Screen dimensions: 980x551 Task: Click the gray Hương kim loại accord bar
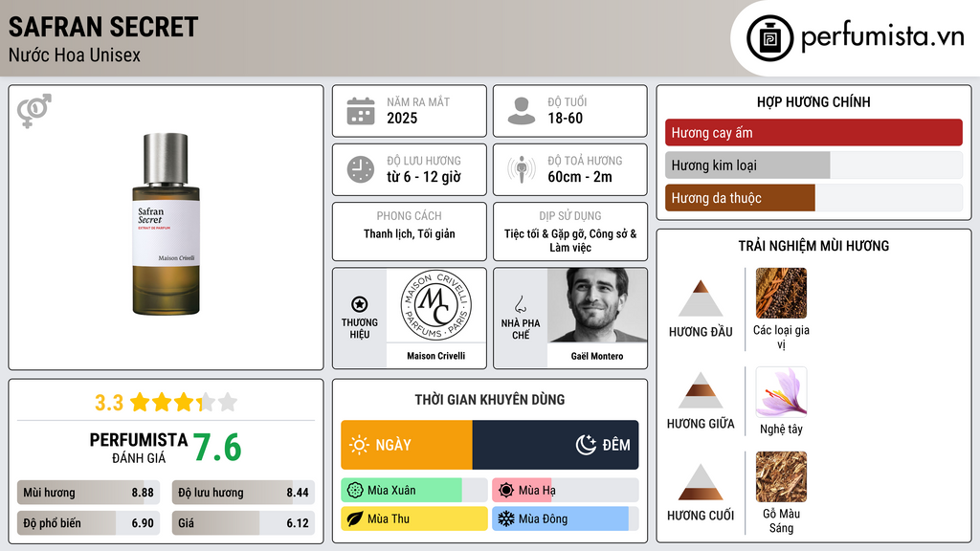pyautogui.click(x=813, y=165)
